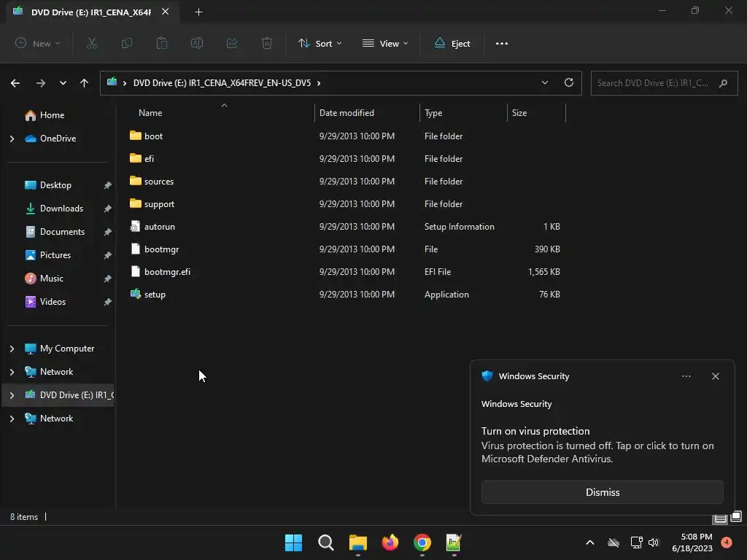Image resolution: width=747 pixels, height=560 pixels.
Task: Open notification options ellipsis in Windows Security
Action: tap(686, 376)
